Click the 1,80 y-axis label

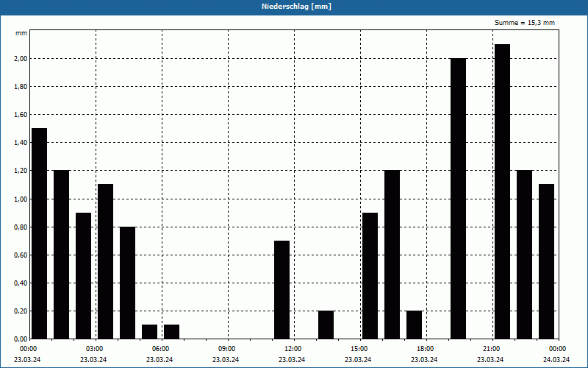[21, 87]
